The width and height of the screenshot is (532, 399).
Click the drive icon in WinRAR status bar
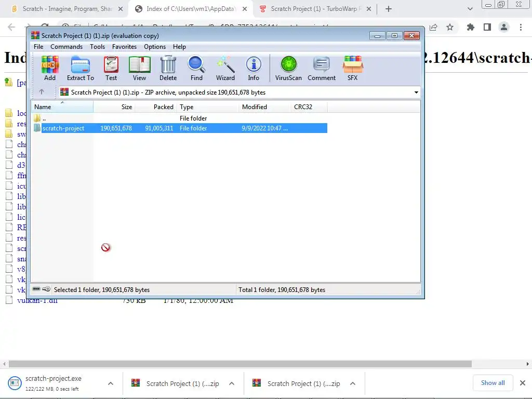pos(37,289)
